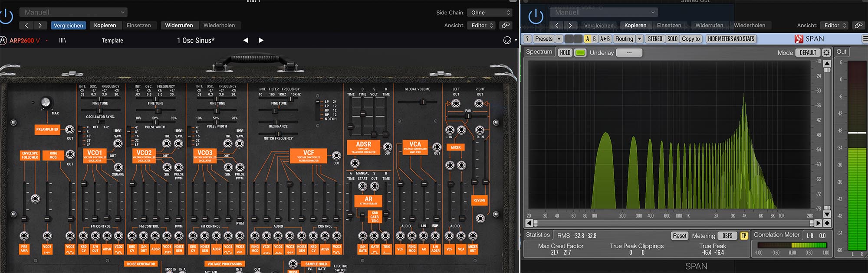Open the Template preset category menu

(x=112, y=40)
